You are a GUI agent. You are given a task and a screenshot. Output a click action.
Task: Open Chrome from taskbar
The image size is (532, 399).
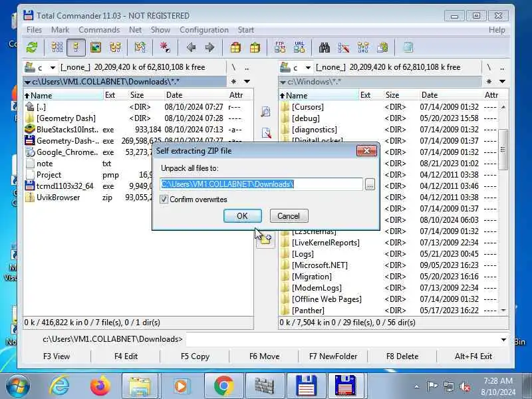coord(223,386)
